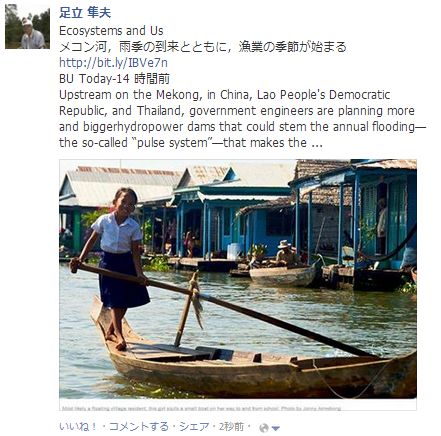The height and width of the screenshot is (436, 441).
Task: Expand the excerpt via trailing ellipsis
Action: (x=316, y=143)
